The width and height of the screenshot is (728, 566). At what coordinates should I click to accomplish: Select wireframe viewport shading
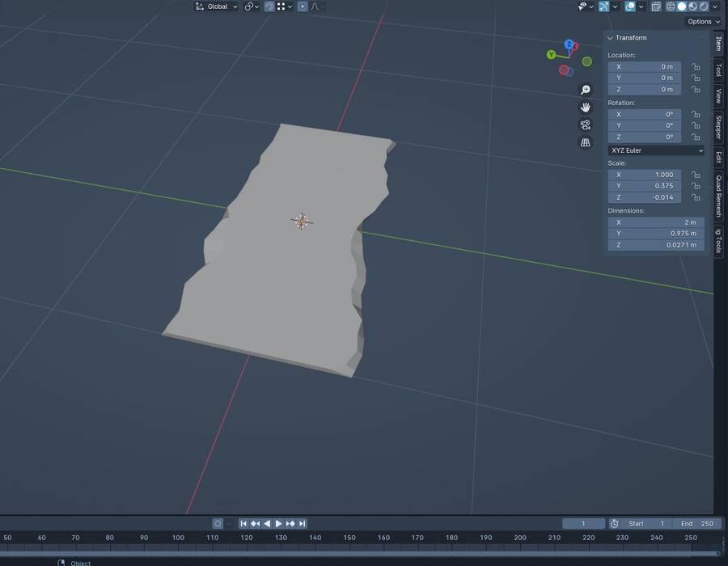(x=671, y=6)
